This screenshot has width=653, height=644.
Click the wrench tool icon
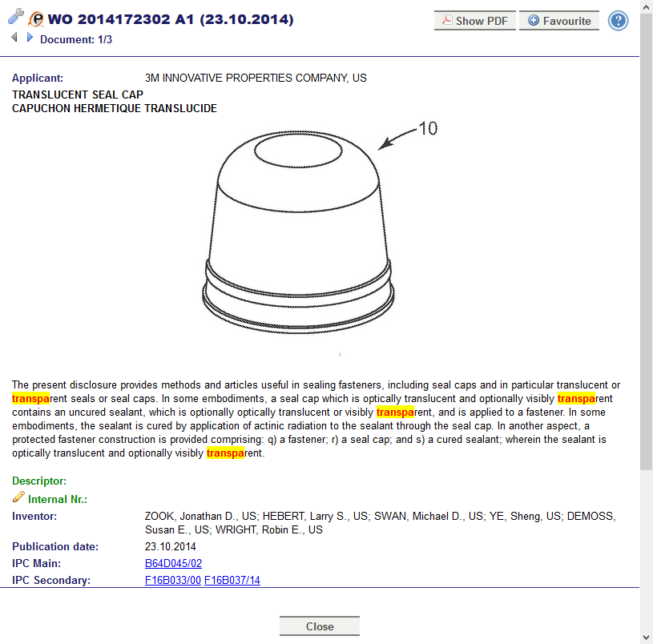16,17
